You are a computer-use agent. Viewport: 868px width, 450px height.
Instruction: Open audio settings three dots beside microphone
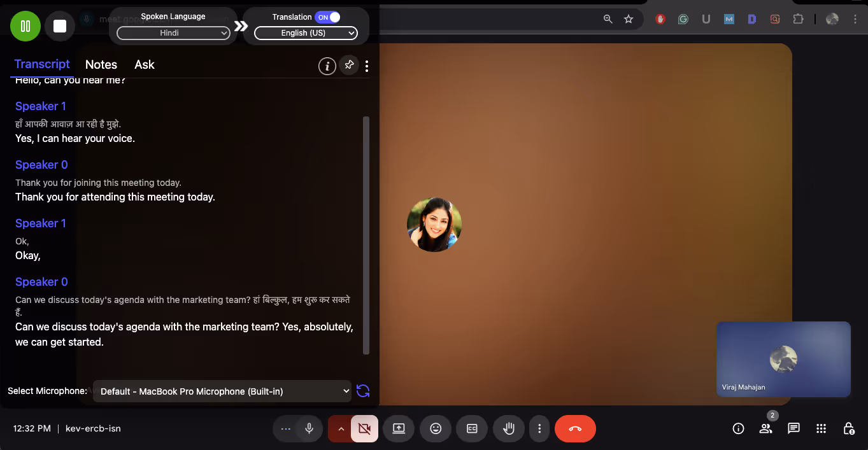[x=285, y=429]
